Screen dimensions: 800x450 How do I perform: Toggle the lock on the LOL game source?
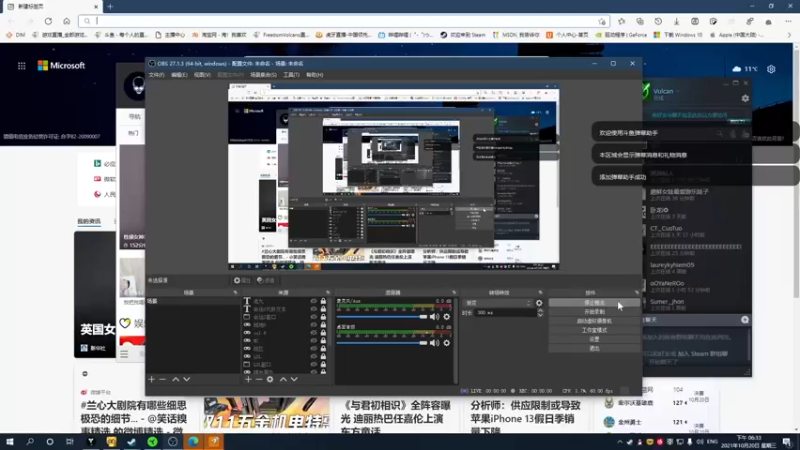pyautogui.click(x=323, y=356)
